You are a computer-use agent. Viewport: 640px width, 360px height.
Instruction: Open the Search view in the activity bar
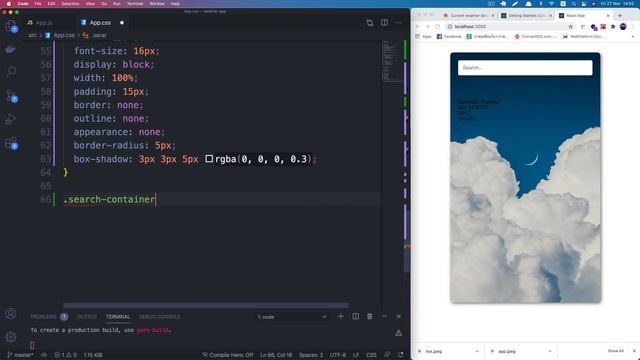pos(11,72)
